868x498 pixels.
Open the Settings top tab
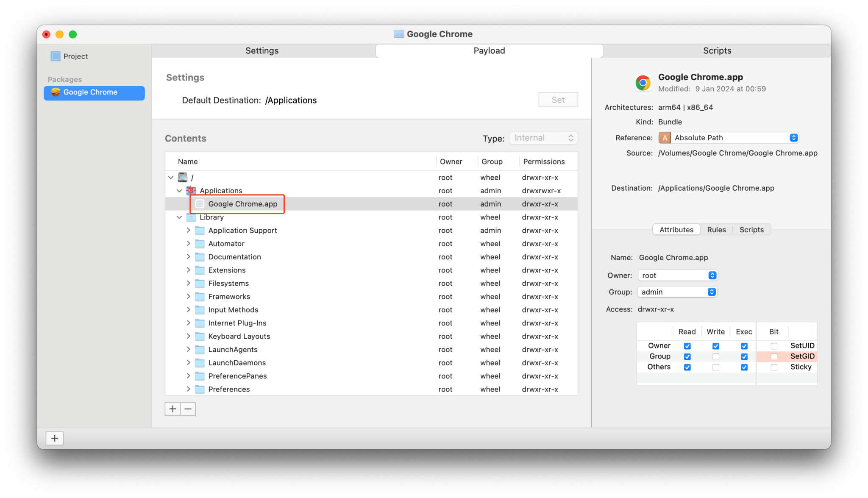pos(262,51)
